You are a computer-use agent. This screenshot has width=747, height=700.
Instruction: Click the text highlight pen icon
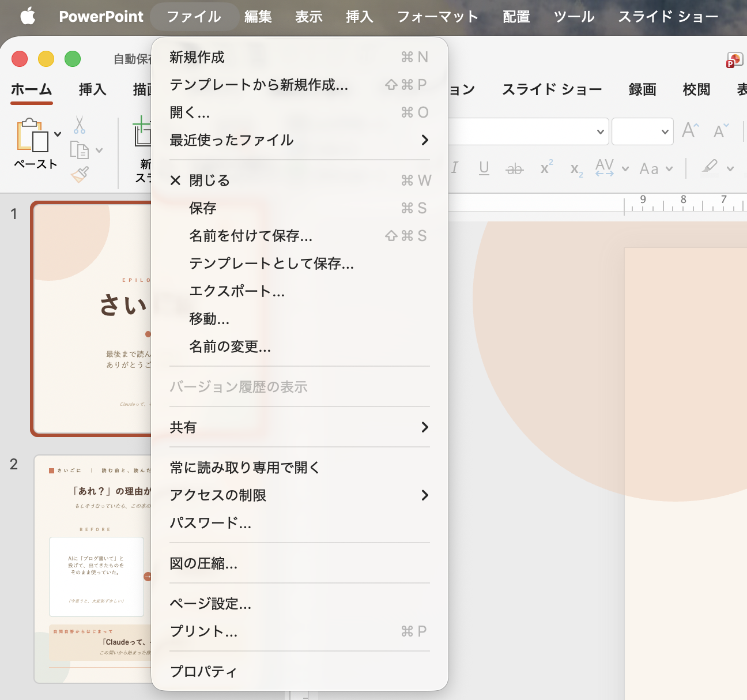pyautogui.click(x=710, y=167)
